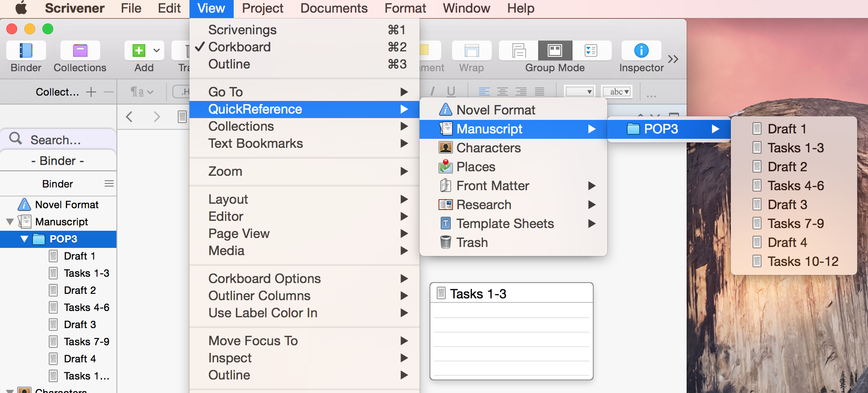868x393 pixels.
Task: Choose Scrivenings from View menu
Action: 305,30
